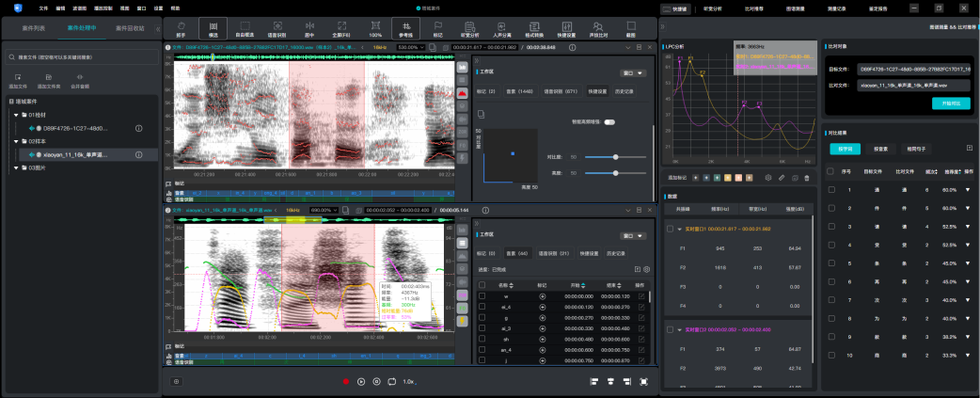Click the 开始对比 start comparison button
The image size is (980, 398).
coord(950,103)
